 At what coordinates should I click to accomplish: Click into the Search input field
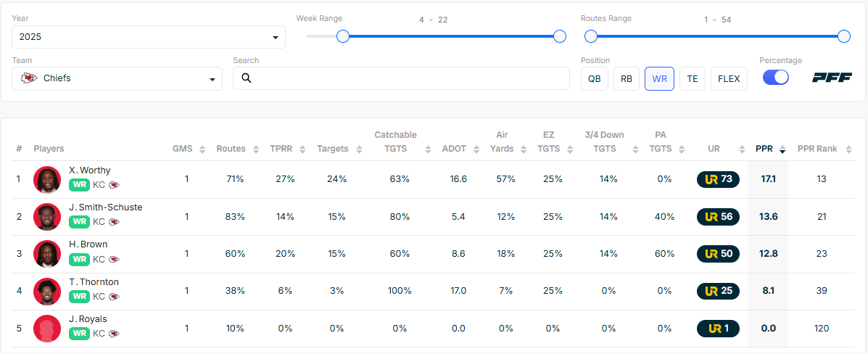coord(406,78)
